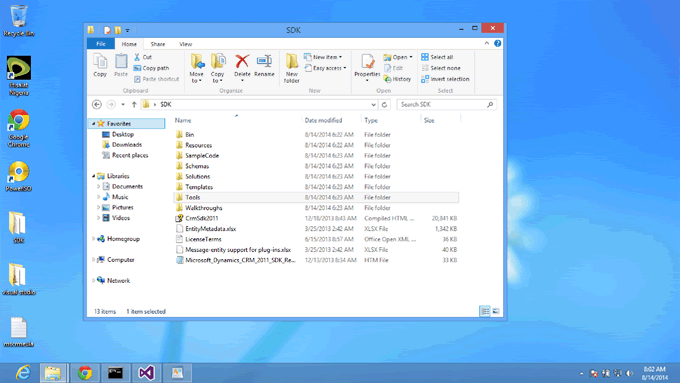This screenshot has height=383, width=680.
Task: Open the Move to menu
Action: pos(196,69)
